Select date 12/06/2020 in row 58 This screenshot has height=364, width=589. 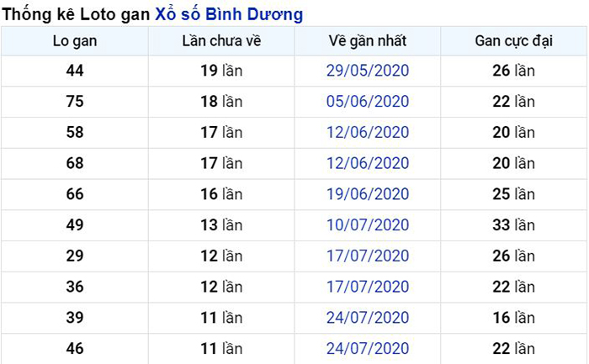point(368,132)
